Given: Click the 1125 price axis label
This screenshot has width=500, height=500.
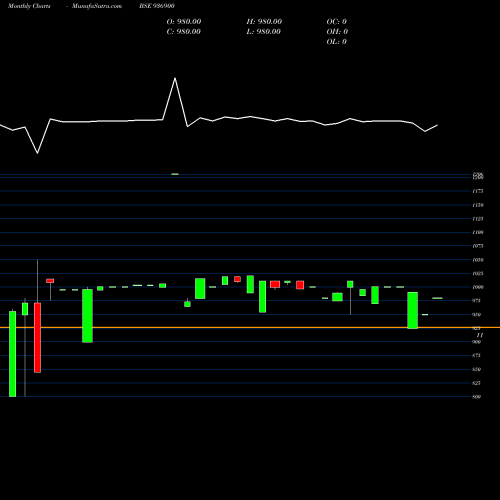Looking at the screenshot, I should (x=478, y=219).
